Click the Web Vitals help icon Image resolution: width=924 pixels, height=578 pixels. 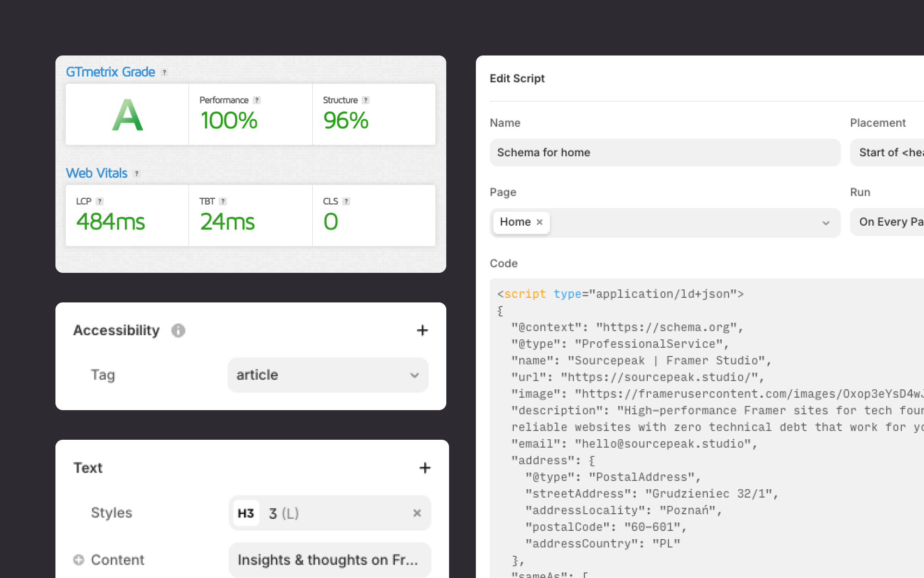pyautogui.click(x=136, y=174)
